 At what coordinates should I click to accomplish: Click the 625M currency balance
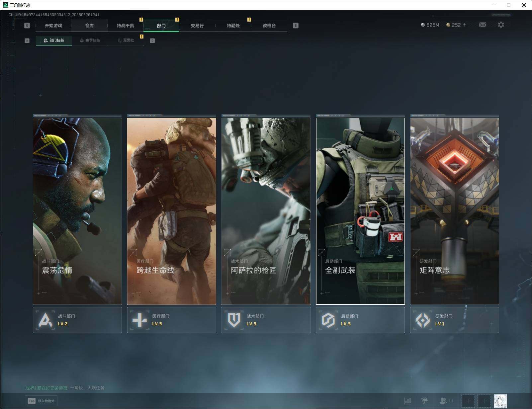(x=430, y=25)
